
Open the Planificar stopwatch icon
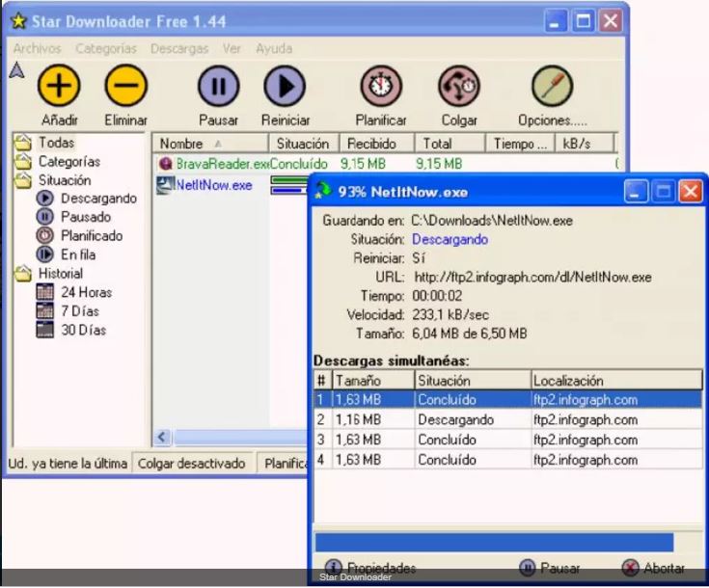[381, 86]
